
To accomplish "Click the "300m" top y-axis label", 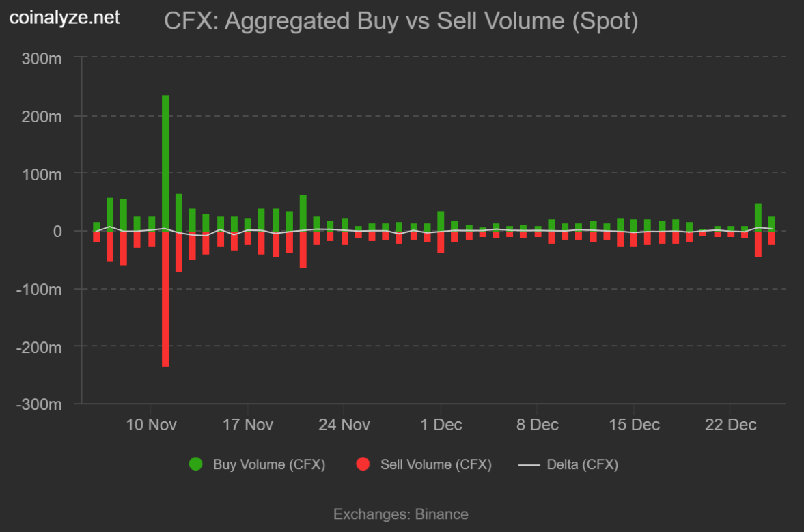I will (x=42, y=59).
